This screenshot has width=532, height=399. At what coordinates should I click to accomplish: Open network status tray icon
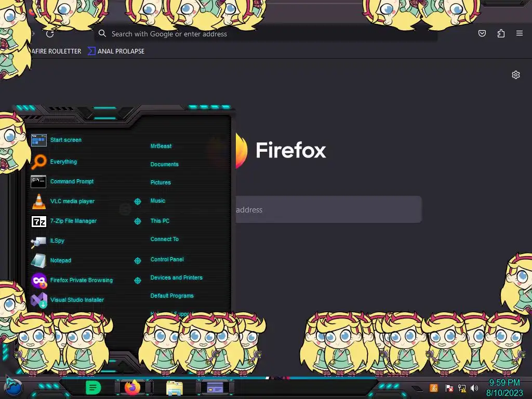462,388
